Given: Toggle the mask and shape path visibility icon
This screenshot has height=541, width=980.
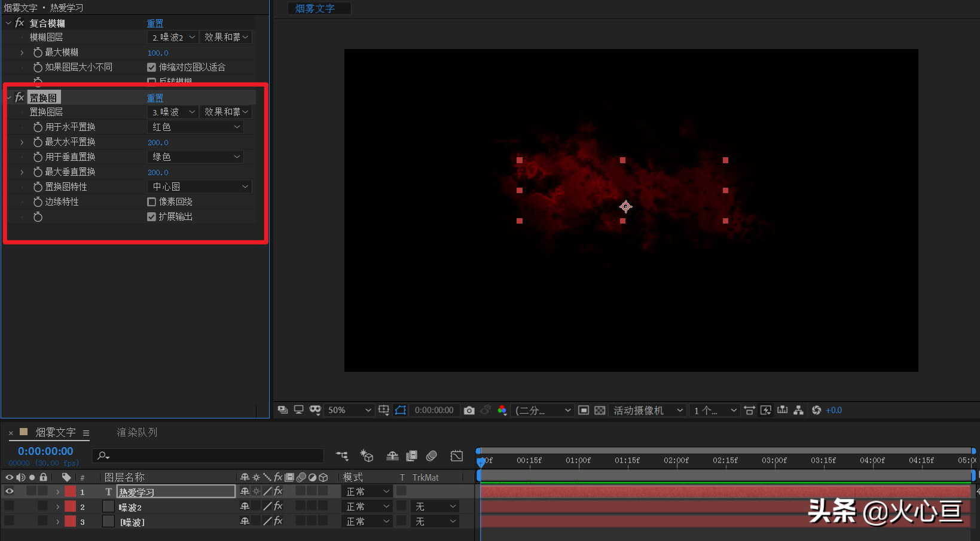Looking at the screenshot, I should pos(401,410).
